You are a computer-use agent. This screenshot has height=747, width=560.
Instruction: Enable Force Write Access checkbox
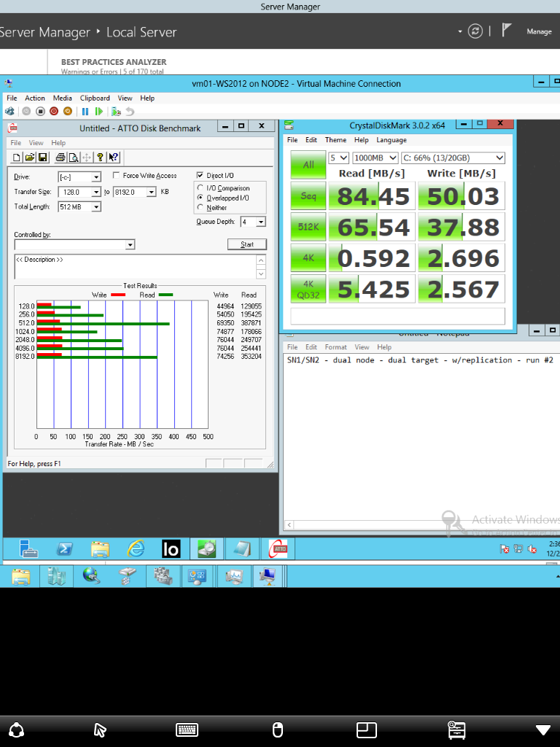[116, 175]
